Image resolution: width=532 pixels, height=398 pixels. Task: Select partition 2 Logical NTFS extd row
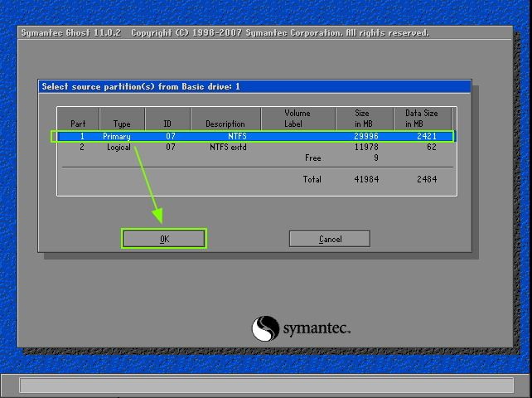[x=256, y=147]
